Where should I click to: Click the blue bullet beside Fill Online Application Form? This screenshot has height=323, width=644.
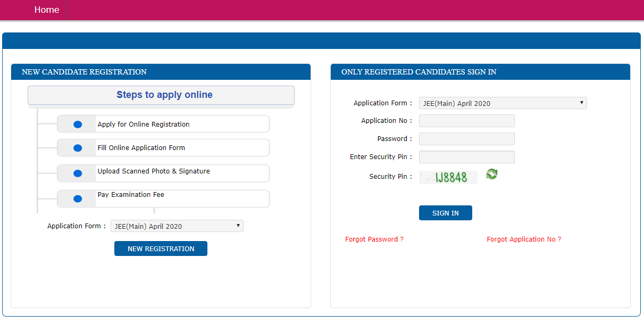pos(78,148)
